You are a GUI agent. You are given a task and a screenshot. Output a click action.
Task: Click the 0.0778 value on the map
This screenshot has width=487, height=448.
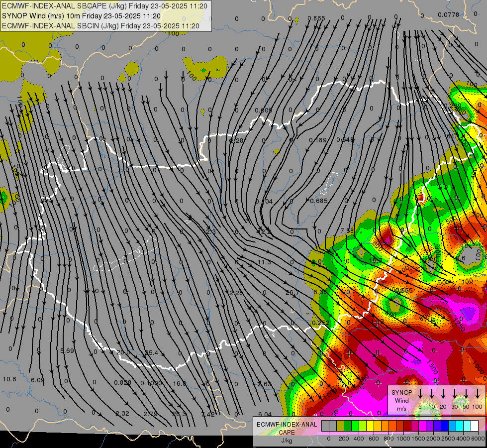[x=448, y=14]
